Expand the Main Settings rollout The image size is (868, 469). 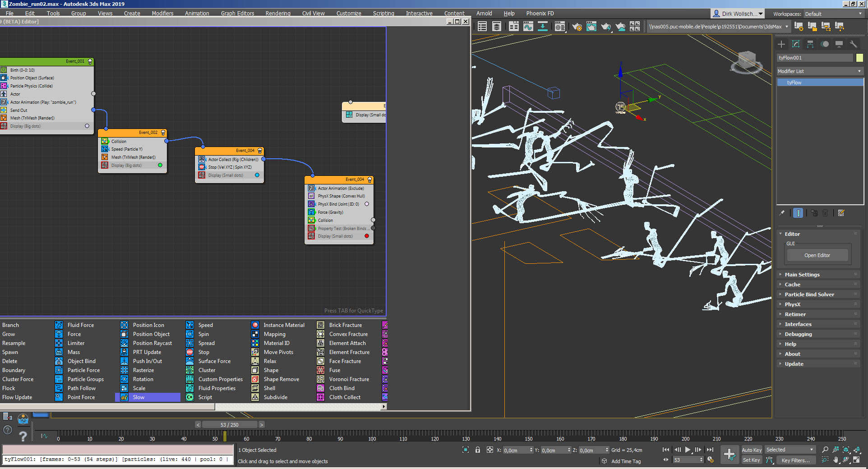tap(819, 275)
